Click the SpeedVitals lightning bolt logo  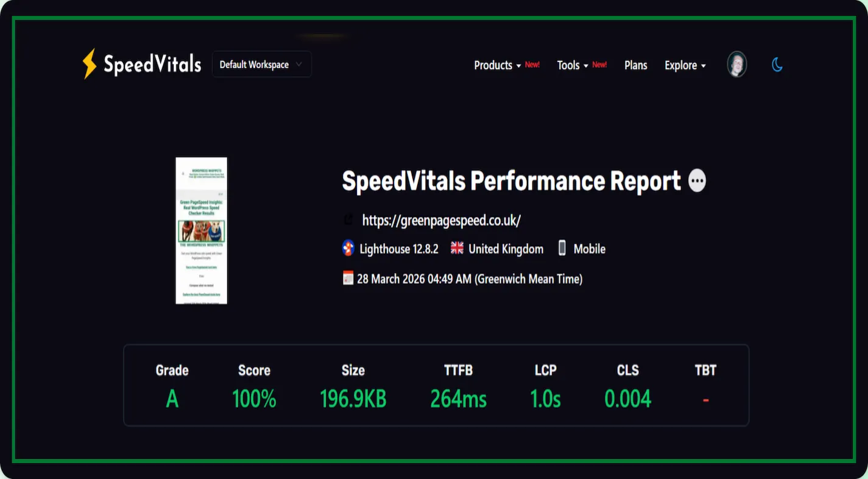pyautogui.click(x=90, y=64)
